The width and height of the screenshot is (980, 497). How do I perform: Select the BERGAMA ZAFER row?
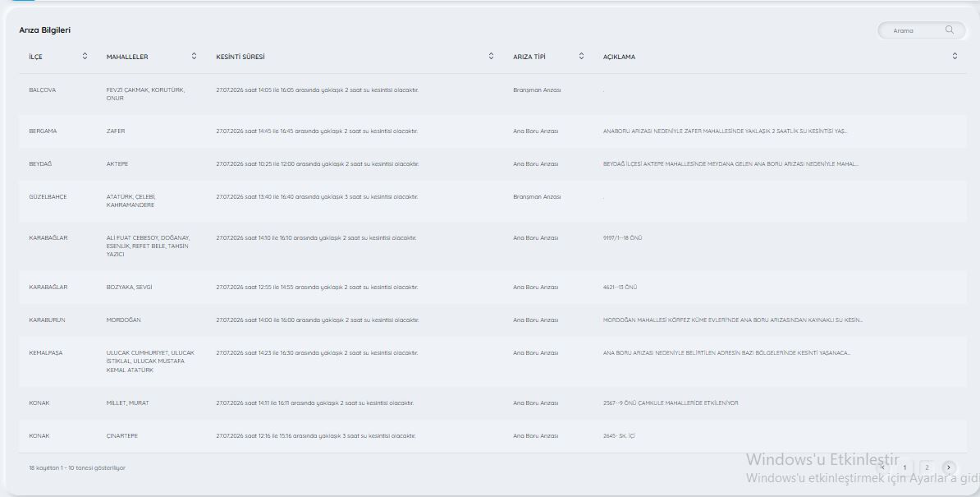492,131
